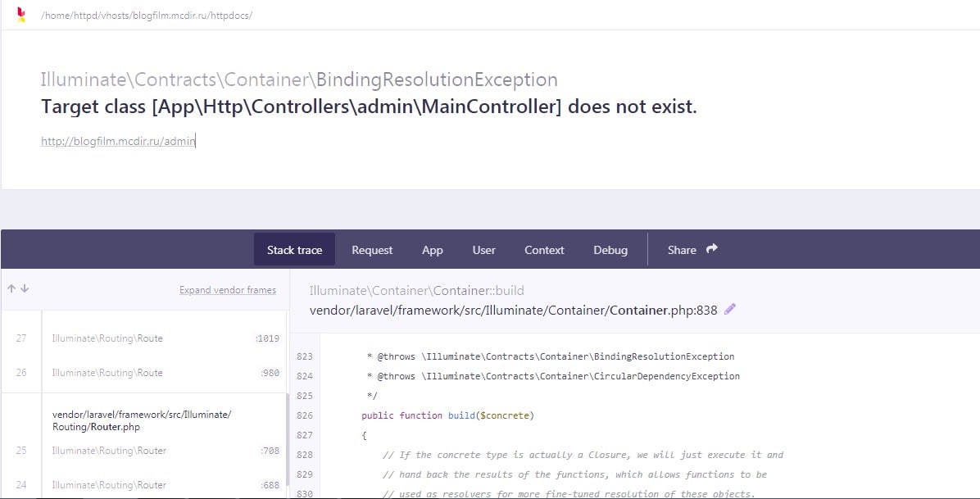Click the frame list vertical scrollbar
This screenshot has height=499, width=980.
288,438
